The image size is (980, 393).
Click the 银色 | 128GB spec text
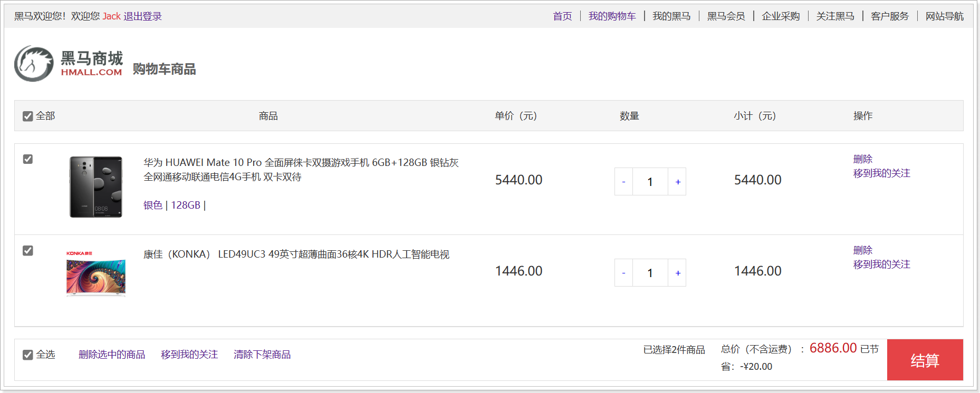(175, 205)
